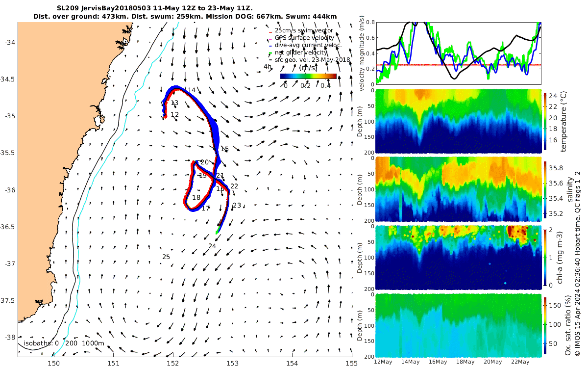Click the 'Ox. sat. ratio (%)' colorbar label
The image size is (588, 368).
pos(568,326)
